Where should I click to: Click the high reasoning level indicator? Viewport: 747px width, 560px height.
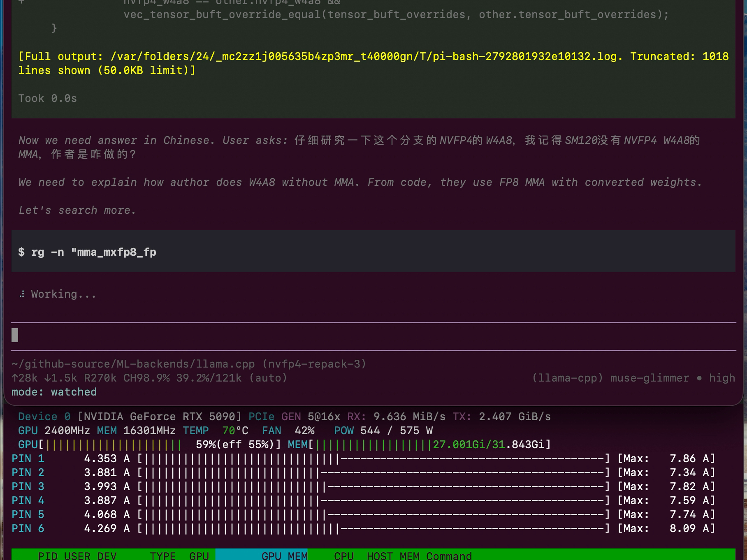tap(722, 378)
